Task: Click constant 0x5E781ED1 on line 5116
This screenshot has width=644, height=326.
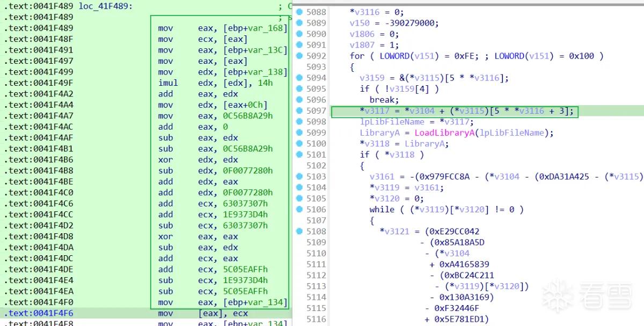Action: [x=459, y=319]
